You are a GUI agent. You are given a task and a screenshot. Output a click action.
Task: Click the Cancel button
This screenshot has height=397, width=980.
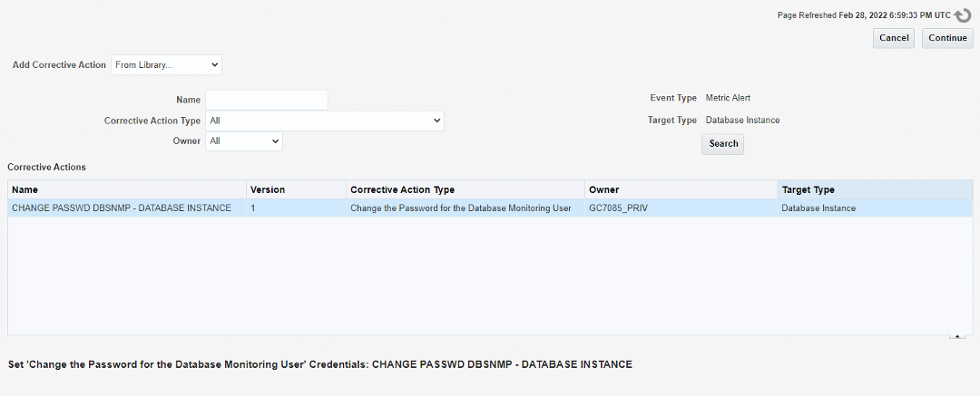(894, 38)
